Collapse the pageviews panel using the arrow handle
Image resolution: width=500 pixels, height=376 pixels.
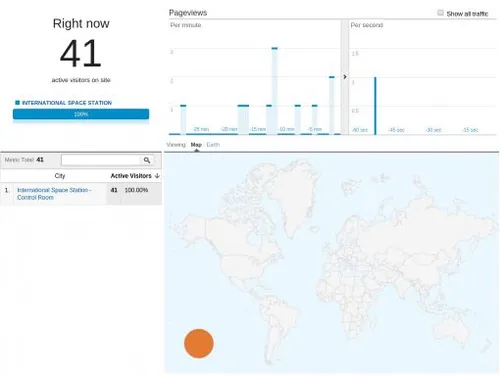pos(345,77)
